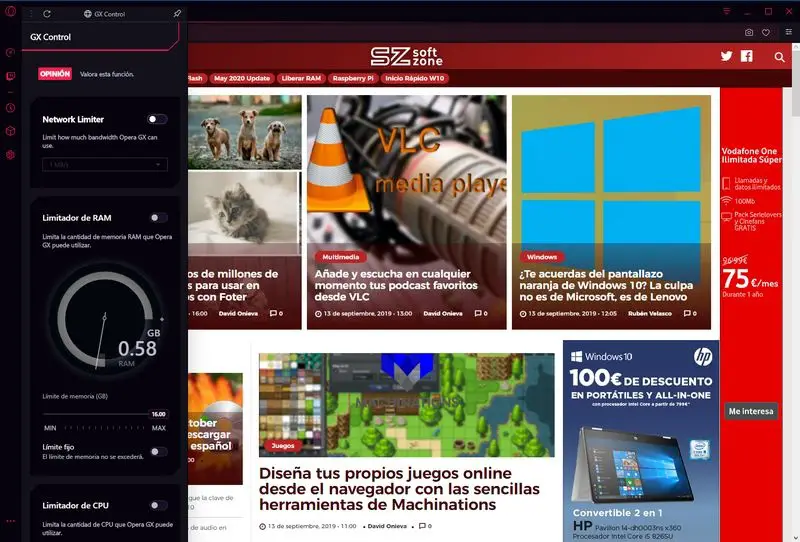Click the three puppies photo
Image resolution: width=800 pixels, height=542 pixels.
(x=245, y=132)
